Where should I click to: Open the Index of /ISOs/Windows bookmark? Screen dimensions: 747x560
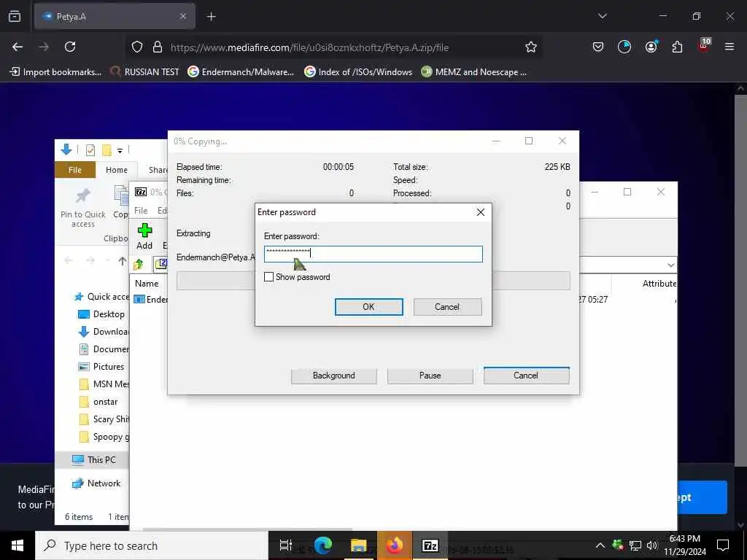click(358, 72)
